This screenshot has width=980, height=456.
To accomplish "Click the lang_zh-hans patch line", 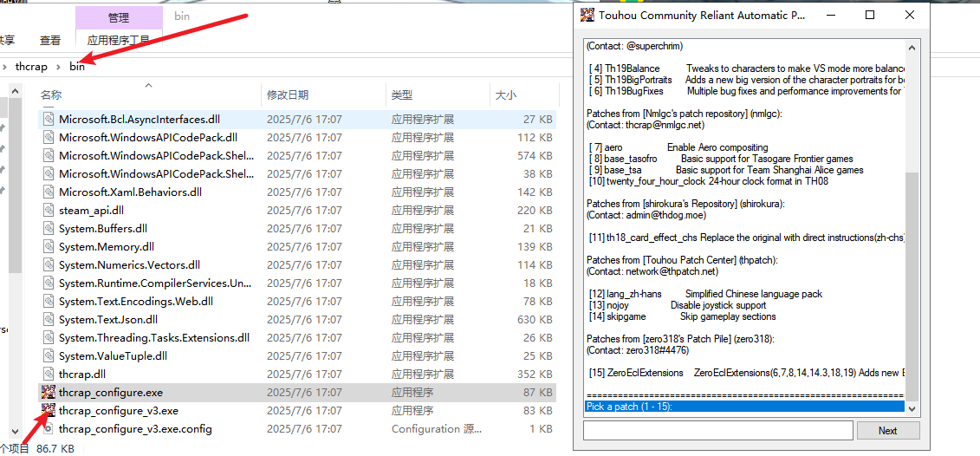I will pyautogui.click(x=705, y=293).
